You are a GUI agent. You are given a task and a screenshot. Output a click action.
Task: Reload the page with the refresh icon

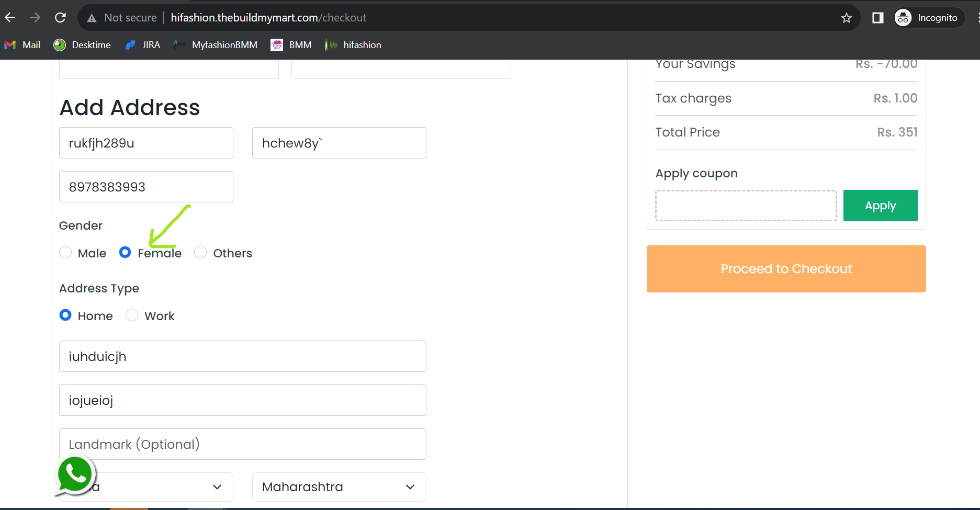pyautogui.click(x=61, y=18)
